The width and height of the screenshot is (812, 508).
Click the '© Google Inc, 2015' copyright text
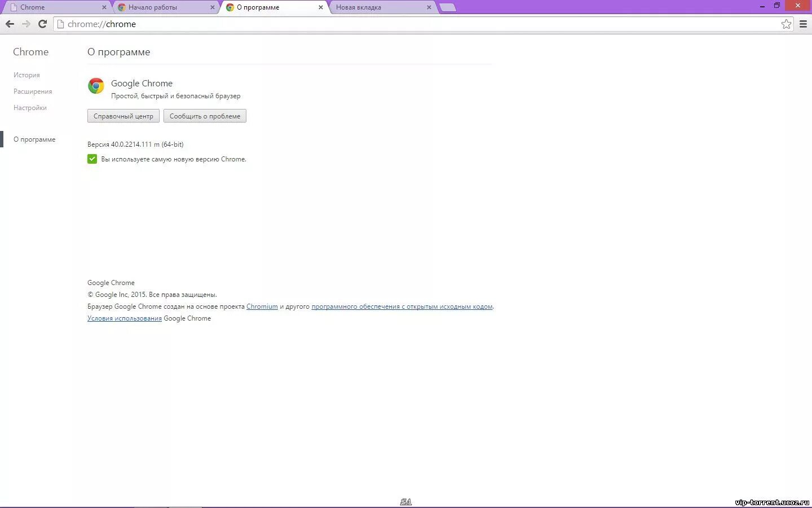click(x=117, y=295)
